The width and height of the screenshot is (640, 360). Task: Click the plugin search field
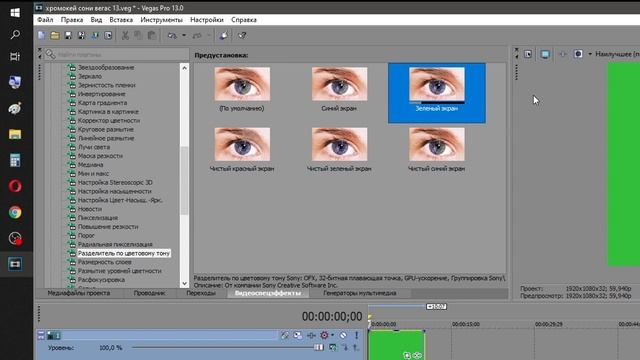click(x=116, y=54)
